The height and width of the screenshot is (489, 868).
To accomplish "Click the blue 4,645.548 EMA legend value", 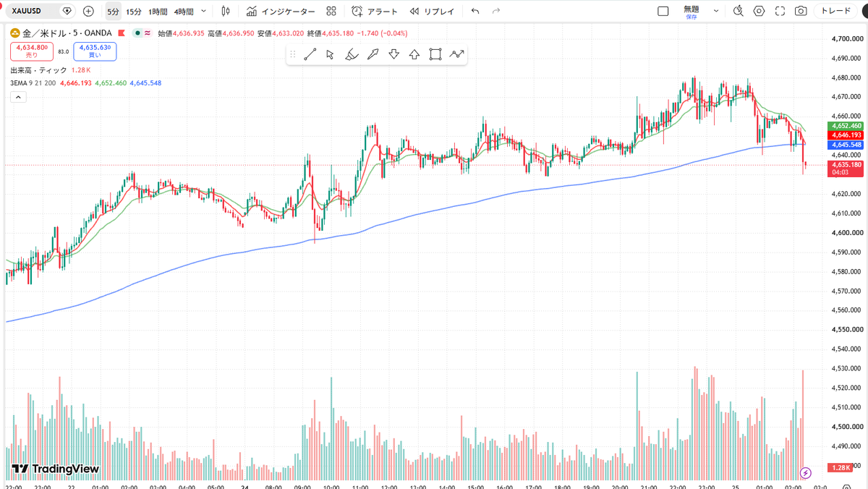I will coord(145,83).
